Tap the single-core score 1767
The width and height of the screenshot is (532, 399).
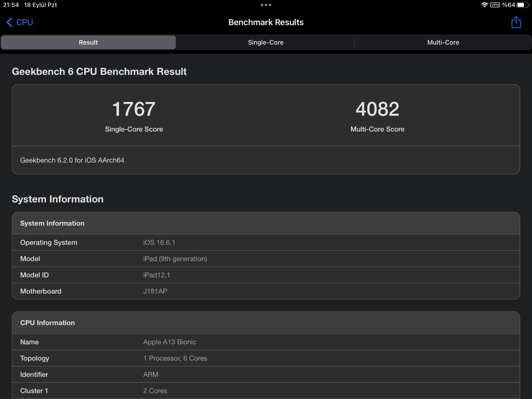click(134, 109)
